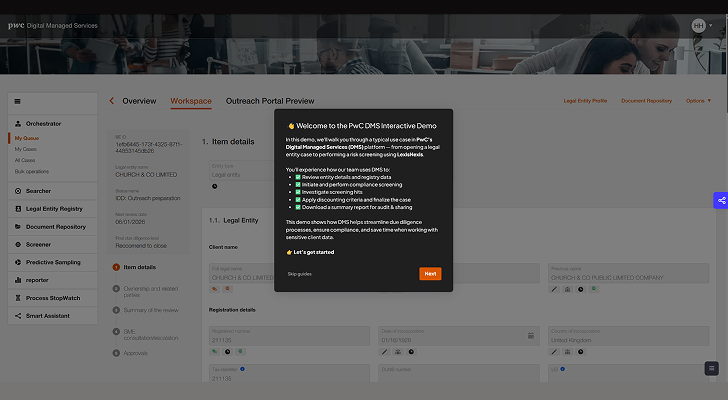Viewport: 728px width, 400px height.
Task: Click the Predictive Sampling pie icon
Action: 18,262
